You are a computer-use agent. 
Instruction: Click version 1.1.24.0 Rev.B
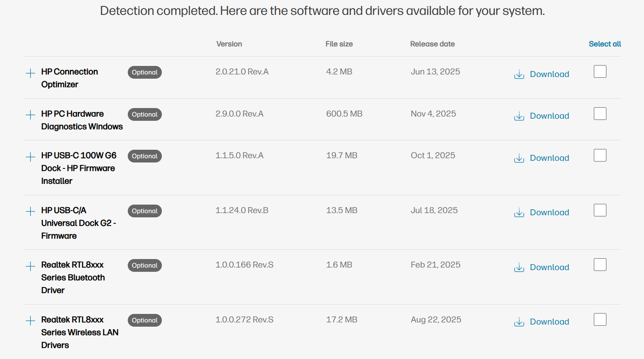tap(242, 210)
